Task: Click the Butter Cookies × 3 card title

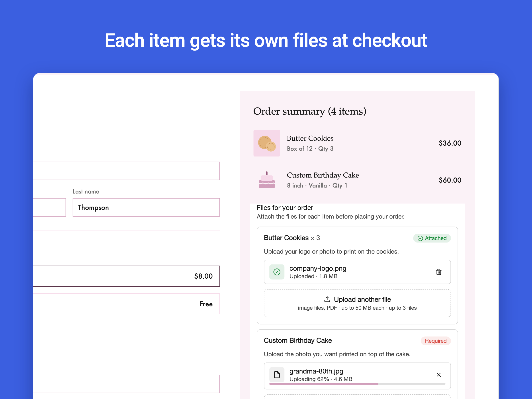Action: (x=292, y=238)
